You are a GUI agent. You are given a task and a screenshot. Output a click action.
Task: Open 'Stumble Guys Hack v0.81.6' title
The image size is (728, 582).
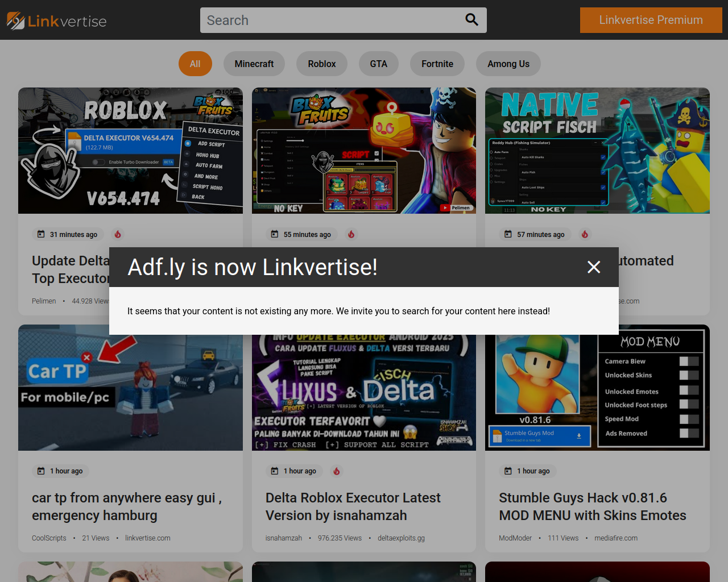point(593,506)
